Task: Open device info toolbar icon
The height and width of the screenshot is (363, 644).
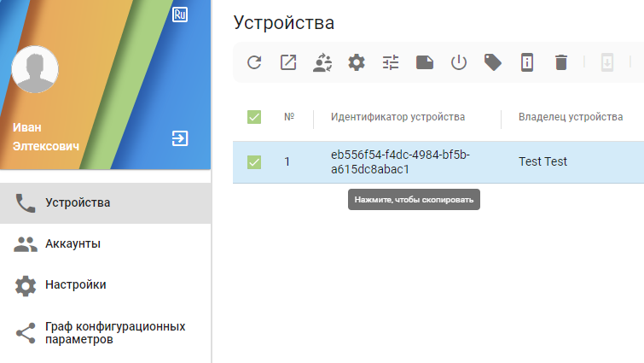Action: [527, 63]
